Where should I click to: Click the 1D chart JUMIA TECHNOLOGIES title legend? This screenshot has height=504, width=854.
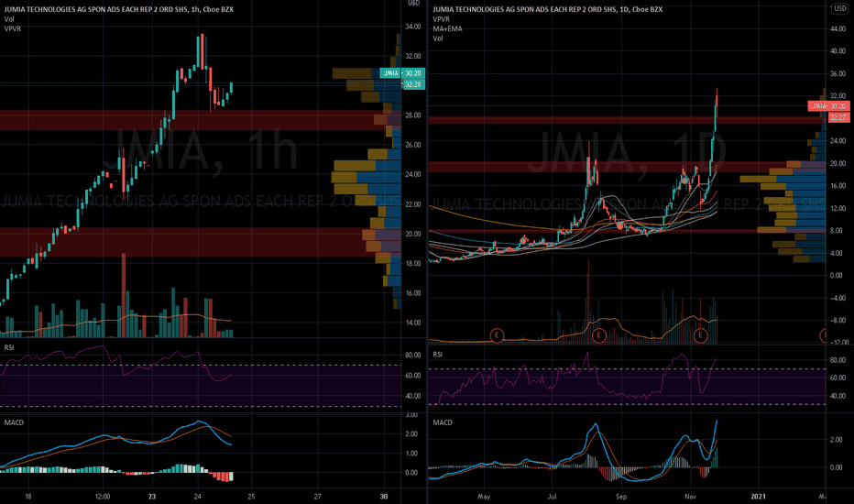coord(547,9)
